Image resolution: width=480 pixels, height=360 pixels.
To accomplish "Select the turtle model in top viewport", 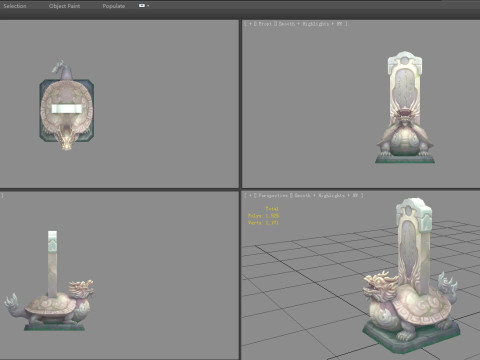I will tap(67, 105).
